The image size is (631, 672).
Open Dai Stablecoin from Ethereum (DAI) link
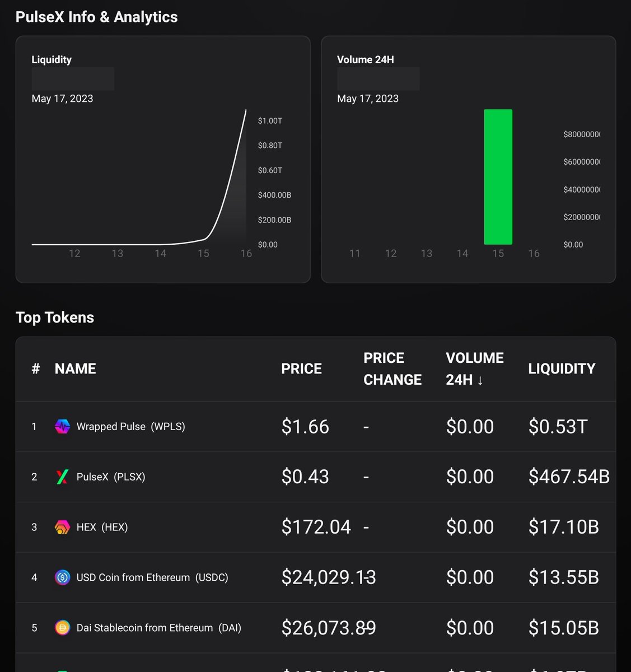point(159,628)
